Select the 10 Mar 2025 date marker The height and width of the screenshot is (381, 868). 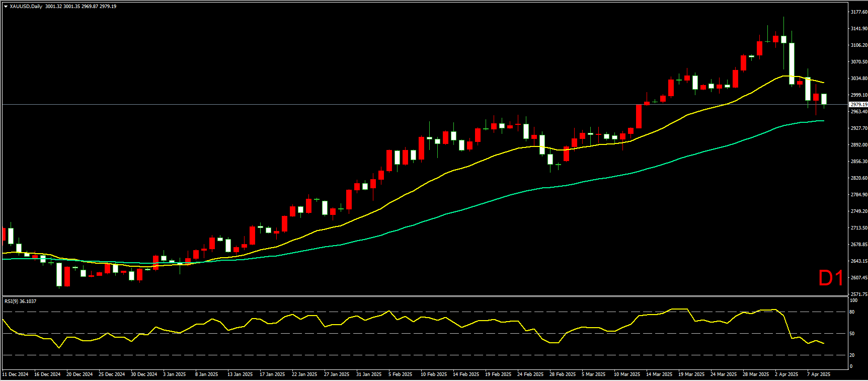[627, 374]
